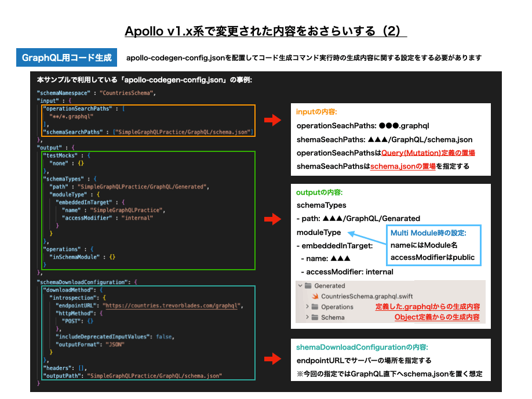
Task: Click the accessModifierはpublic note
Action: (432, 257)
